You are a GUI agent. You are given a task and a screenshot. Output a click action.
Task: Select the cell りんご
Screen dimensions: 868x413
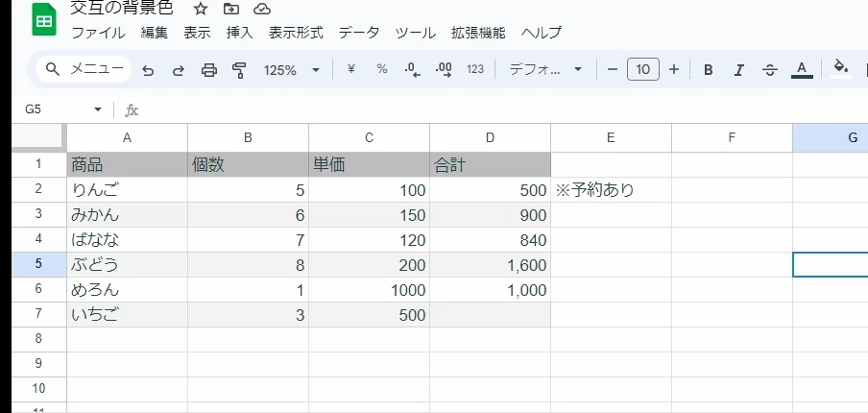(128, 190)
